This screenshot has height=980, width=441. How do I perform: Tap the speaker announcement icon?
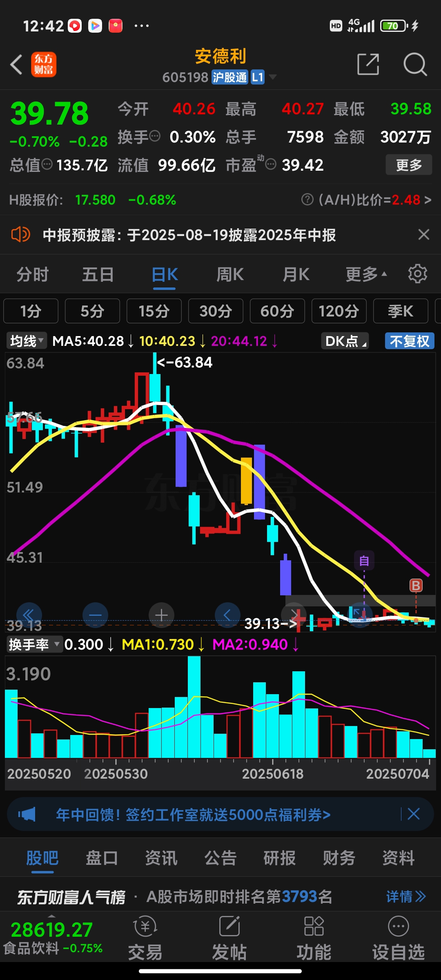tap(20, 235)
